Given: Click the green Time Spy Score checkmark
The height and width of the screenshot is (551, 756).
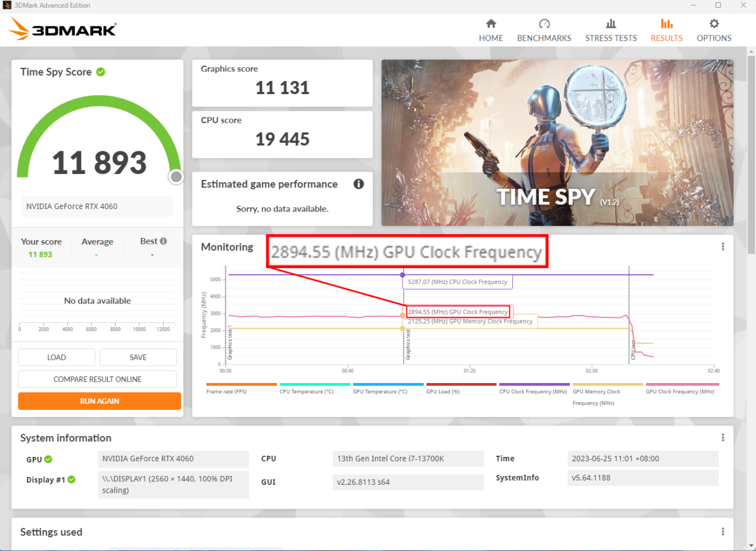Looking at the screenshot, I should click(x=101, y=72).
